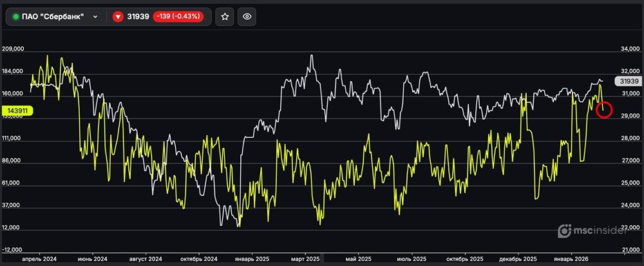The height and width of the screenshot is (266, 644).
Task: Click the yellow 143911 left-axis value label
Action: coord(17,110)
